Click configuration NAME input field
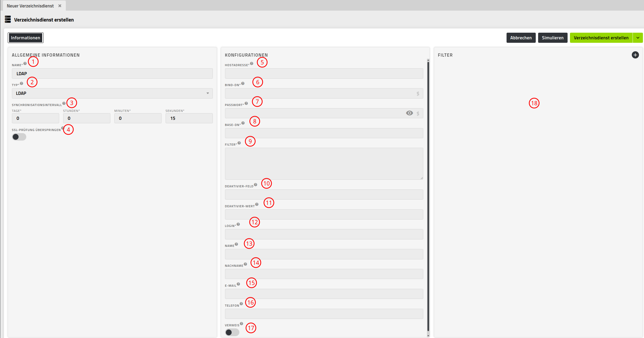Image resolution: width=644 pixels, height=338 pixels. [x=324, y=254]
